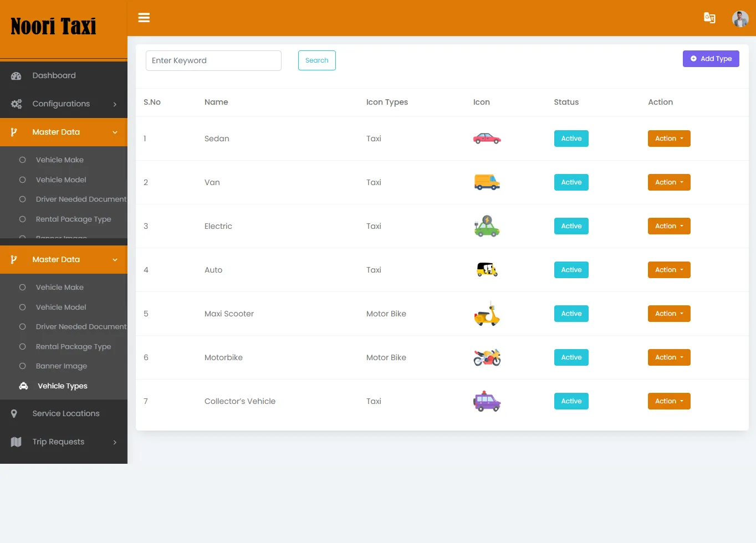Screen dimensions: 756x543
Task: Click inside the Enter Keyword field
Action: 213,60
